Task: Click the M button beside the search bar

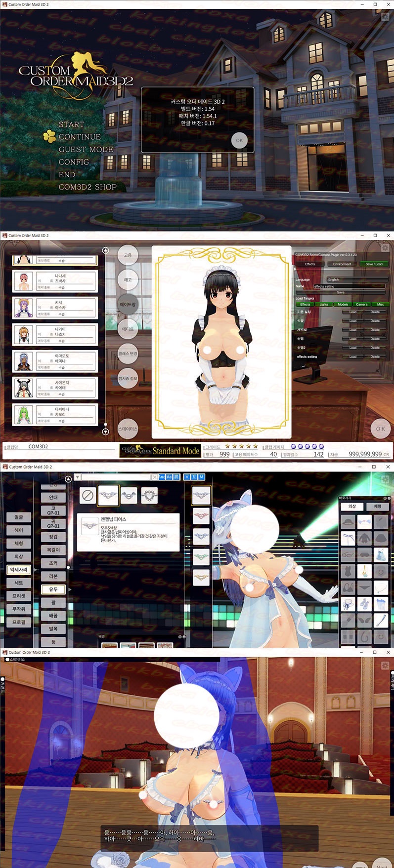Action: click(202, 477)
